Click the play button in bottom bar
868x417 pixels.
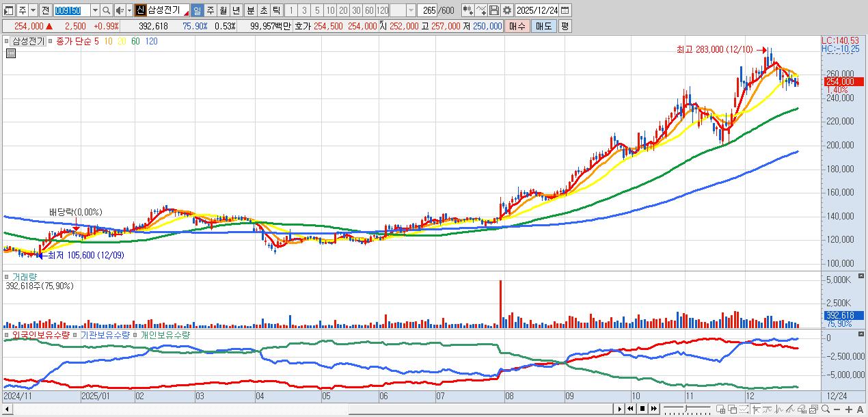point(620,409)
